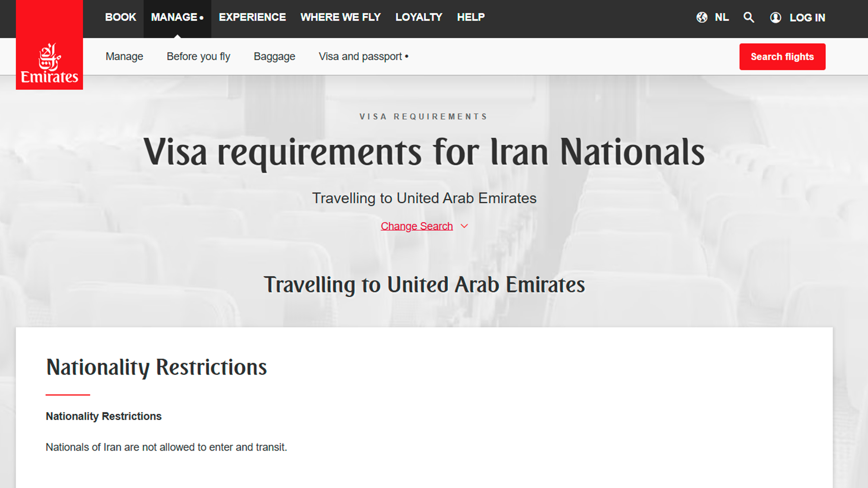This screenshot has width=868, height=488.
Task: Open the EXPERIENCE menu
Action: (x=252, y=17)
